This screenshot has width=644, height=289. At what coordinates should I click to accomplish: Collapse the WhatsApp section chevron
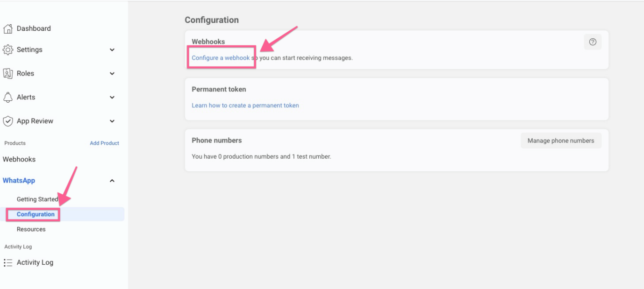(112, 181)
